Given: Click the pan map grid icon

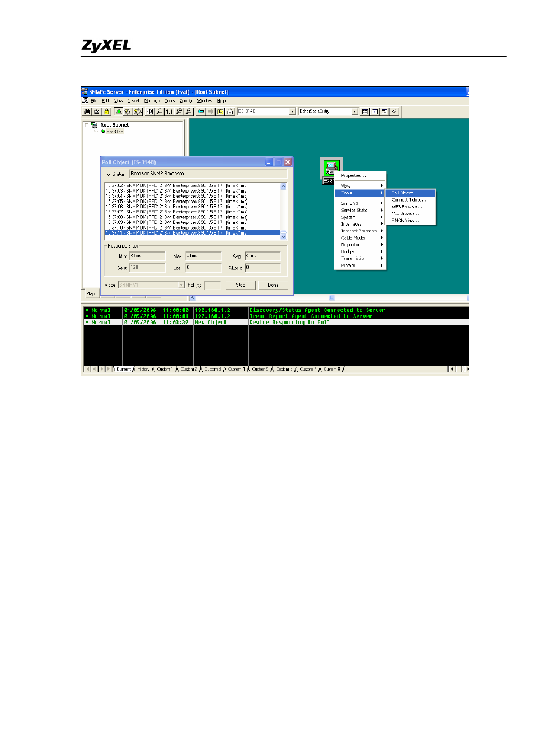Looking at the screenshot, I should 149,111.
